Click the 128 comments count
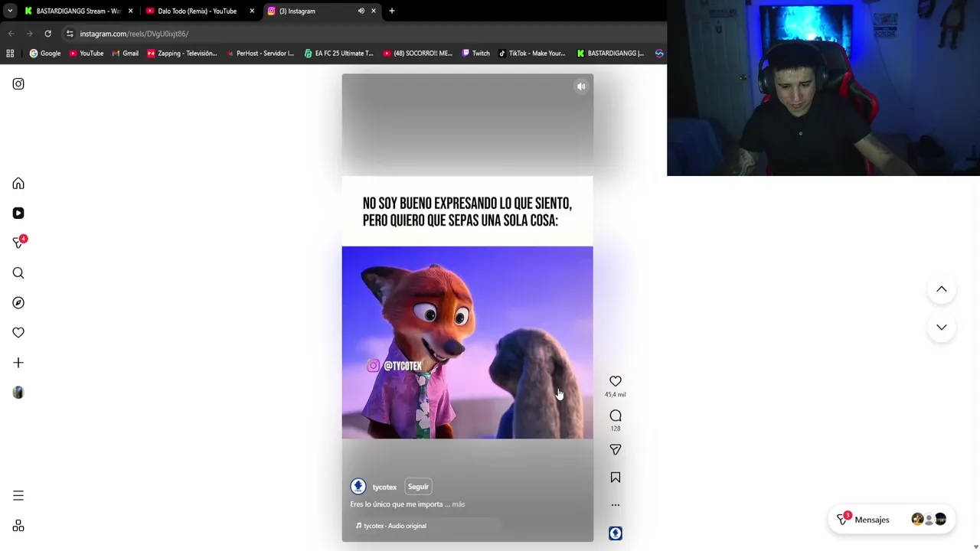The image size is (980, 551). coord(616,429)
